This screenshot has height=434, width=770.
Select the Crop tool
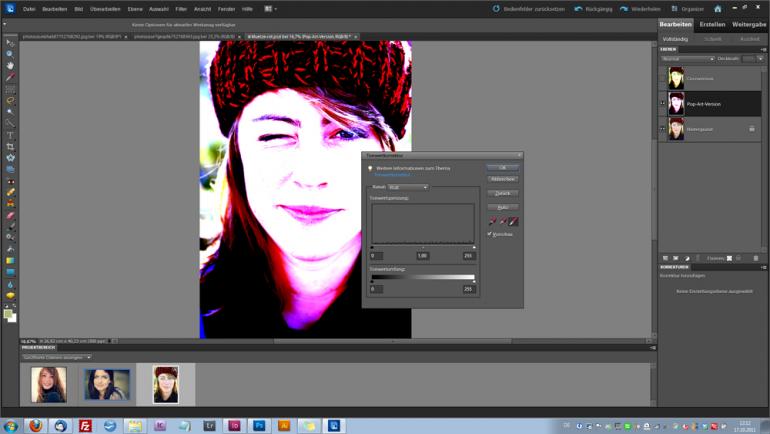(x=10, y=147)
